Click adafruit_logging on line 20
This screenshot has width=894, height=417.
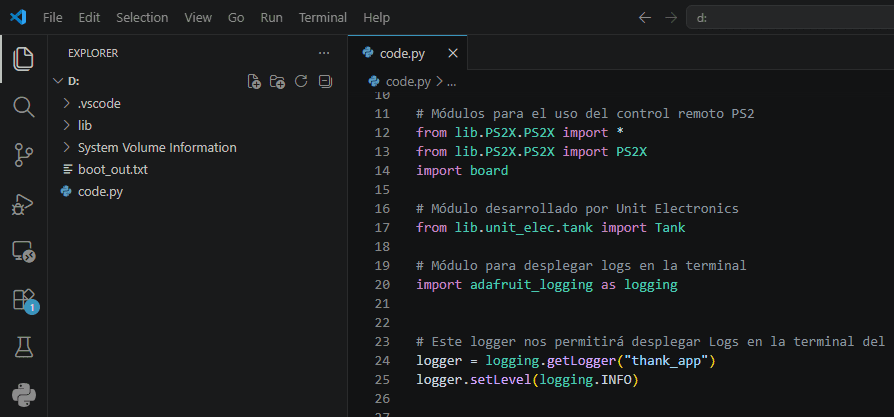[531, 285]
